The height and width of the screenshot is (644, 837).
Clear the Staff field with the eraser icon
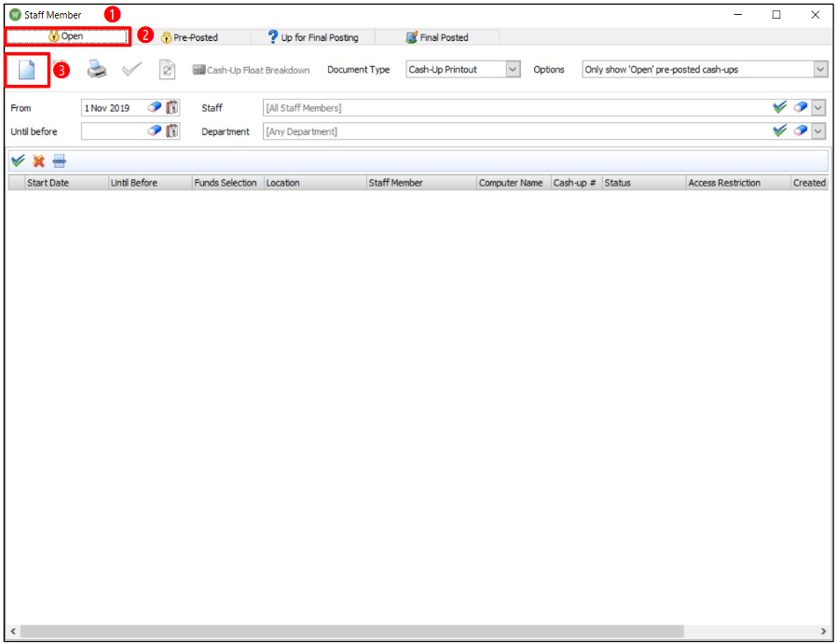[800, 107]
